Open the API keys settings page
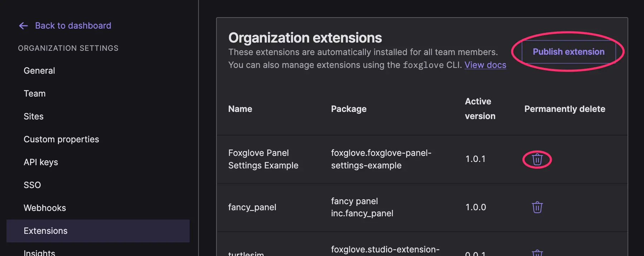Viewport: 644px width, 256px height. coord(40,162)
